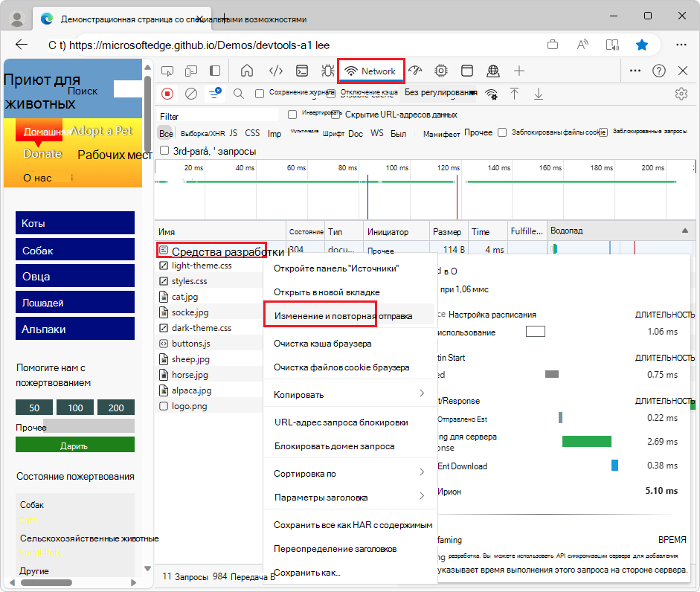Image resolution: width=700 pixels, height=592 pixels.
Task: Toggle Disable cache checkbox
Action: pos(331,94)
